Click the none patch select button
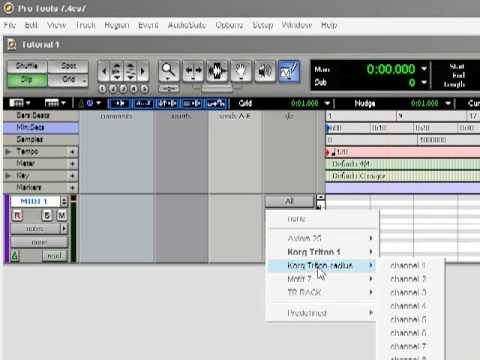The width and height of the screenshot is (480, 360). click(39, 242)
